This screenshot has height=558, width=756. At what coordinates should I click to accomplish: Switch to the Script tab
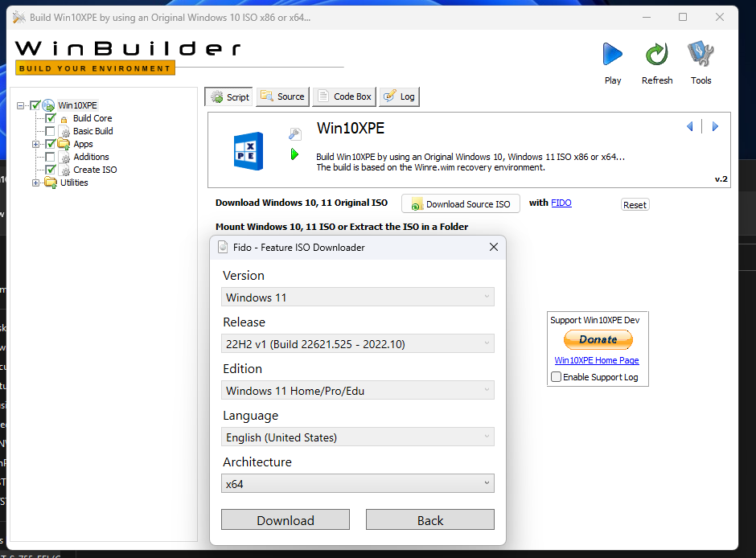tap(229, 96)
